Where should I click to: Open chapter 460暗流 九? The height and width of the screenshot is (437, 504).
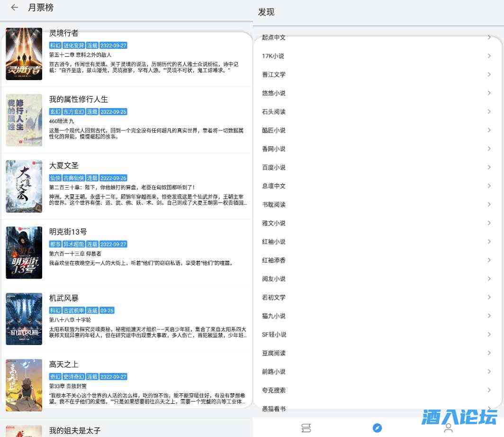tap(62, 121)
